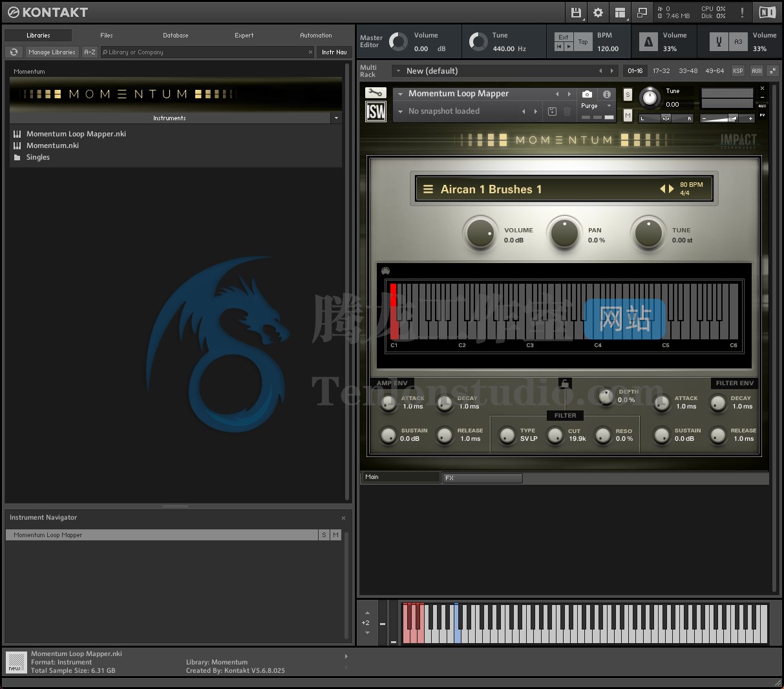Viewport: 784px width, 689px height.
Task: Switch to the Database tab
Action: tap(175, 36)
